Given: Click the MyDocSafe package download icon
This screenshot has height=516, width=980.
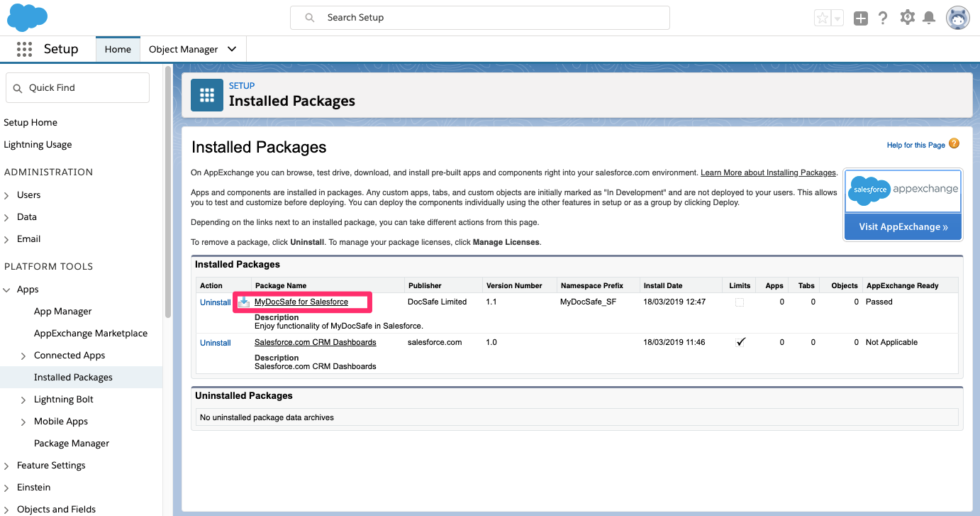Looking at the screenshot, I should tap(244, 302).
